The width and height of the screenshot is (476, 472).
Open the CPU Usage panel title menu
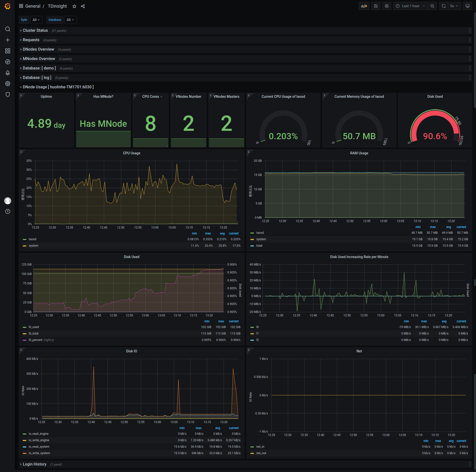pyautogui.click(x=131, y=153)
